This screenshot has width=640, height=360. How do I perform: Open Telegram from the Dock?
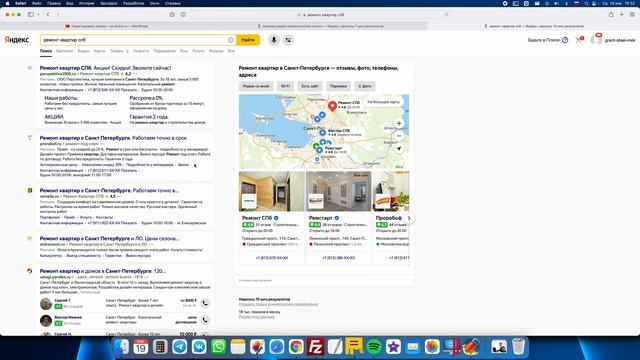pyautogui.click(x=179, y=347)
